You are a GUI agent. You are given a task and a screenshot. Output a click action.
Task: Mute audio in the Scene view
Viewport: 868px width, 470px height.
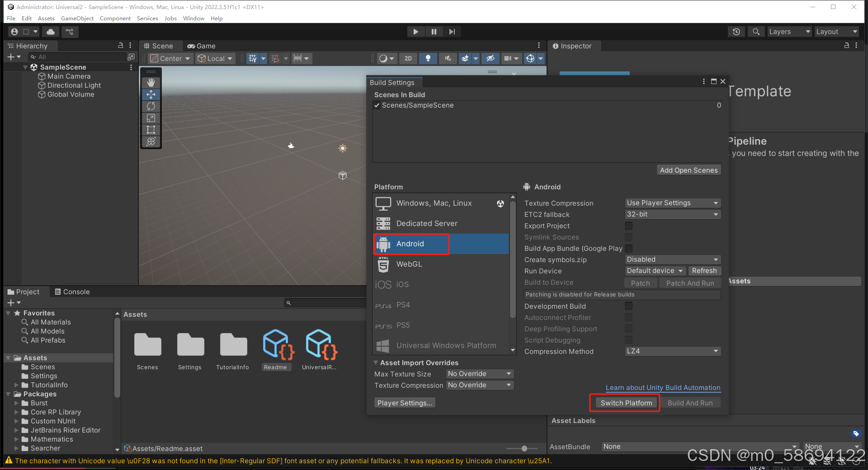(448, 58)
